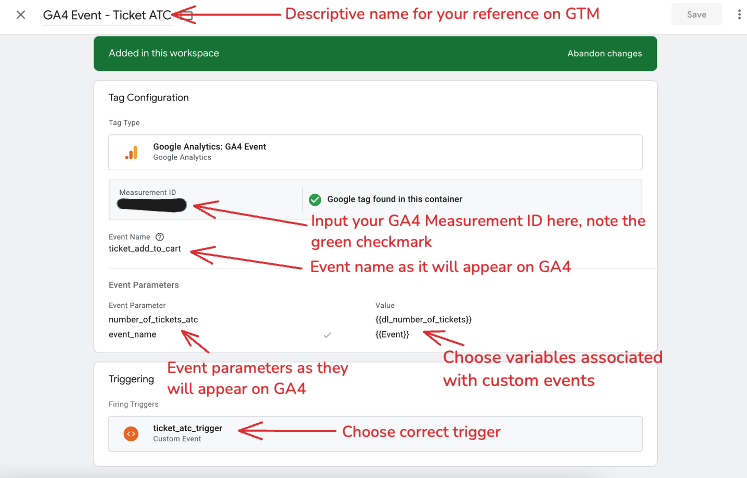Click the Tag Configuration section heading

149,98
